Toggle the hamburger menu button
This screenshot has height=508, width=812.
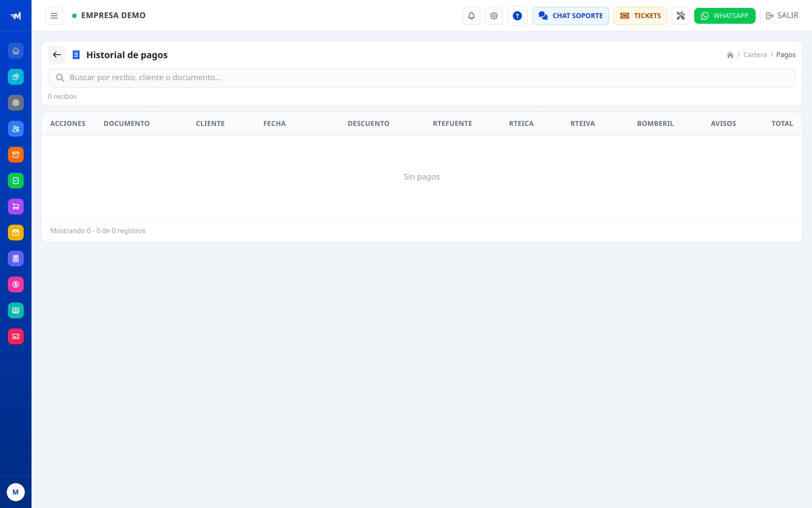tap(54, 16)
